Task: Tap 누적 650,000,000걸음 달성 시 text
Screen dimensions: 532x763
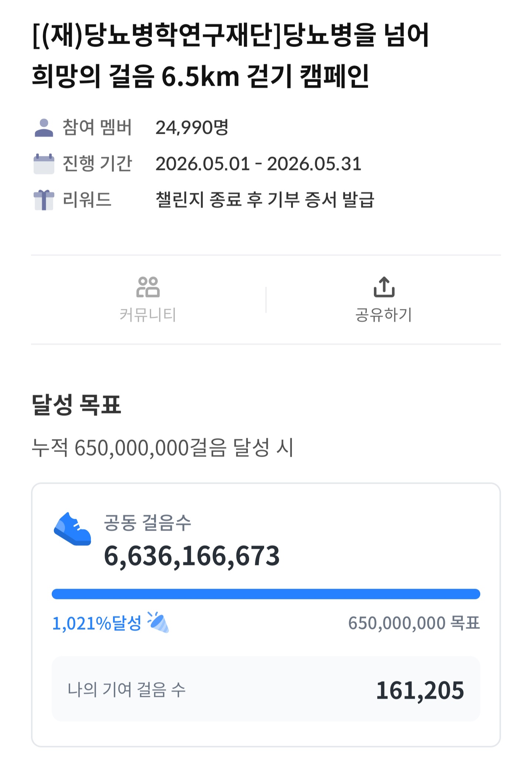Action: click(163, 448)
